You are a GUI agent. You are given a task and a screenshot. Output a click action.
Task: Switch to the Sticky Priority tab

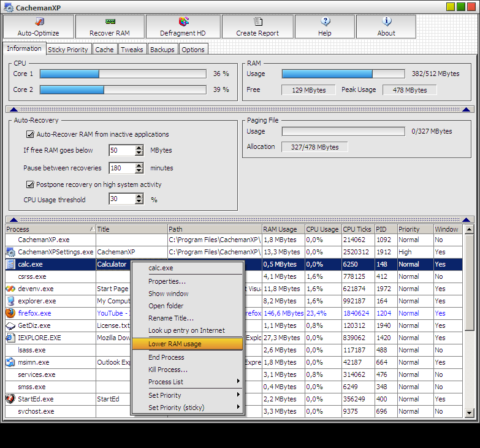click(x=68, y=49)
